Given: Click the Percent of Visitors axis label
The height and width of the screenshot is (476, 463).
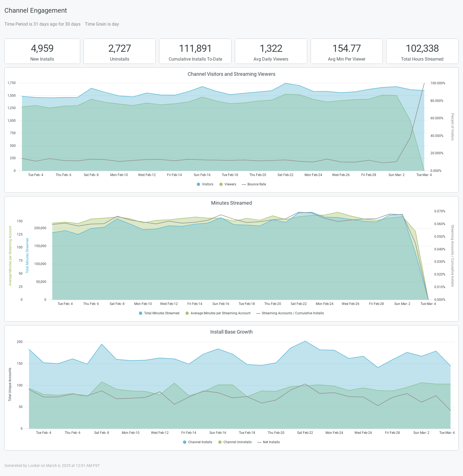Looking at the screenshot, I should click(x=452, y=127).
